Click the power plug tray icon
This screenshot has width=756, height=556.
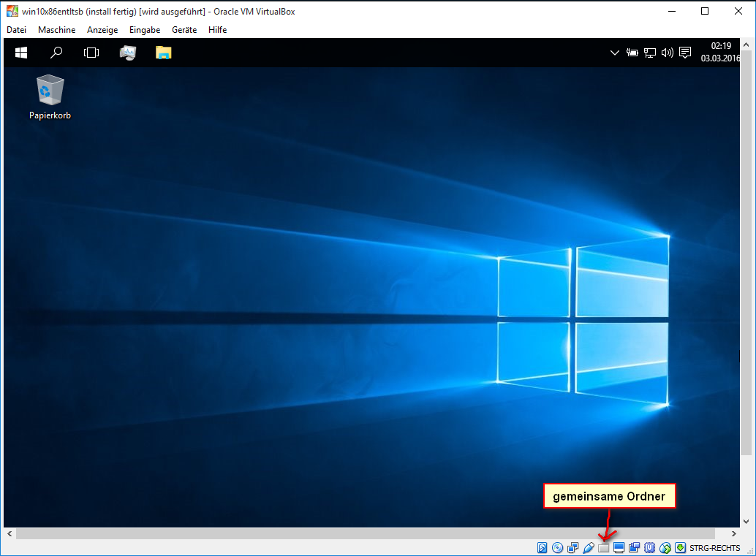tap(632, 53)
